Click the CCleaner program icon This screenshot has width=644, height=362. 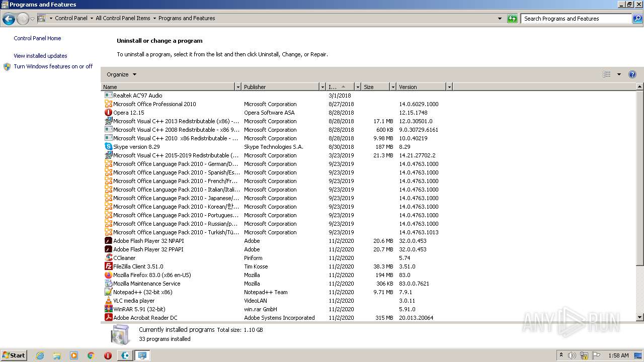108,257
